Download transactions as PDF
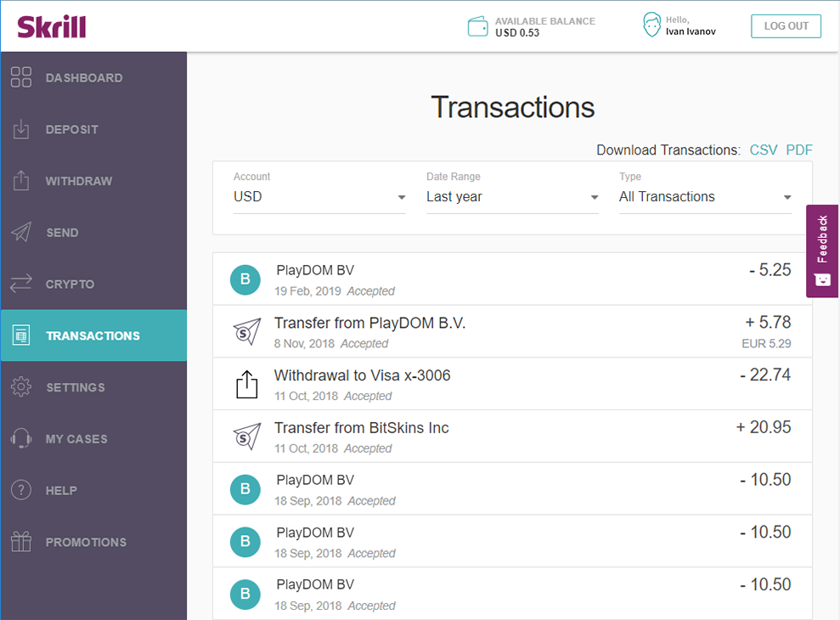This screenshot has height=620, width=840. click(799, 150)
